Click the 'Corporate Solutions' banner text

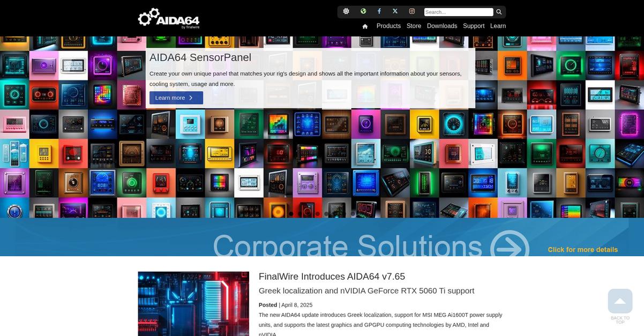click(348, 246)
